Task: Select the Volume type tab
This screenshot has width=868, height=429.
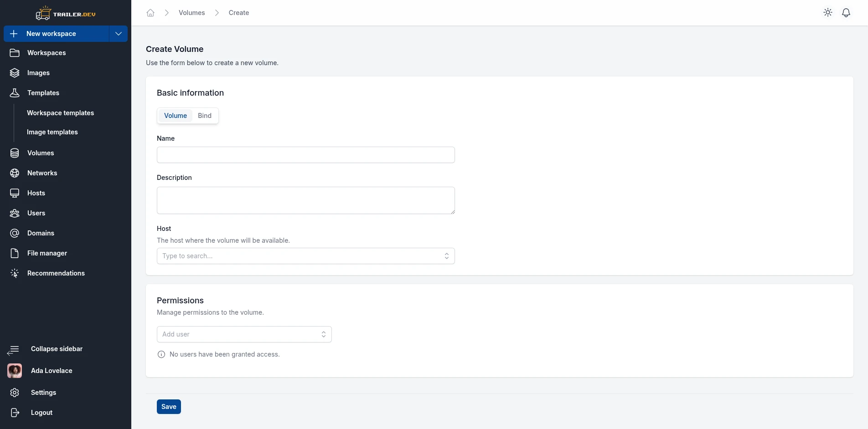Action: [176, 116]
